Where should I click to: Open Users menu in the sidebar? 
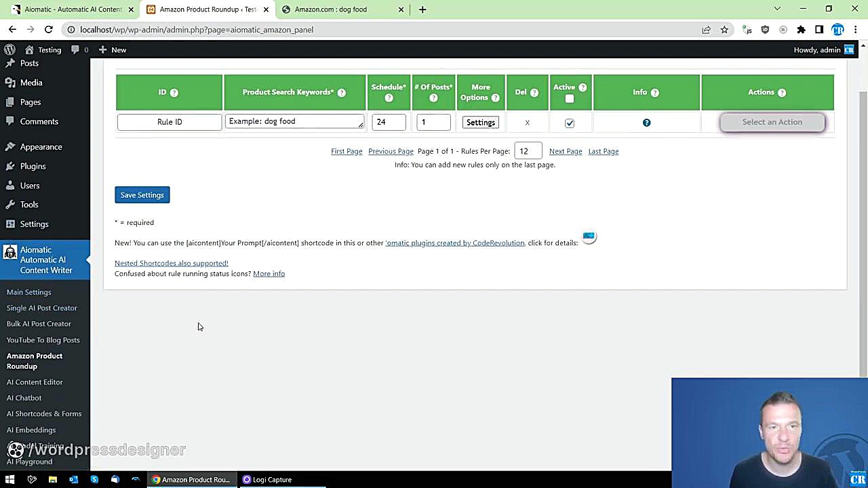30,186
